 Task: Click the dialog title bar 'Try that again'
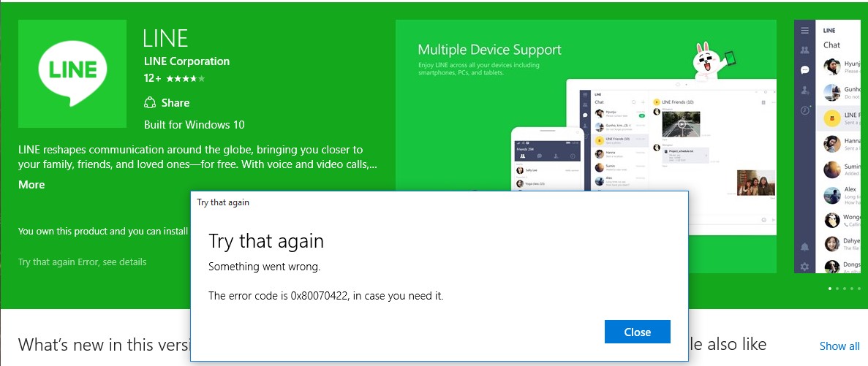pyautogui.click(x=223, y=202)
